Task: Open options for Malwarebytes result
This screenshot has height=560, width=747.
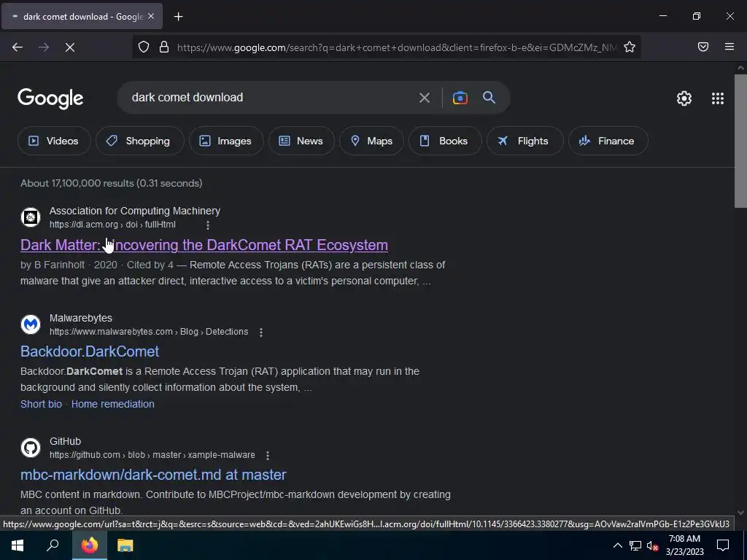Action: 261,332
